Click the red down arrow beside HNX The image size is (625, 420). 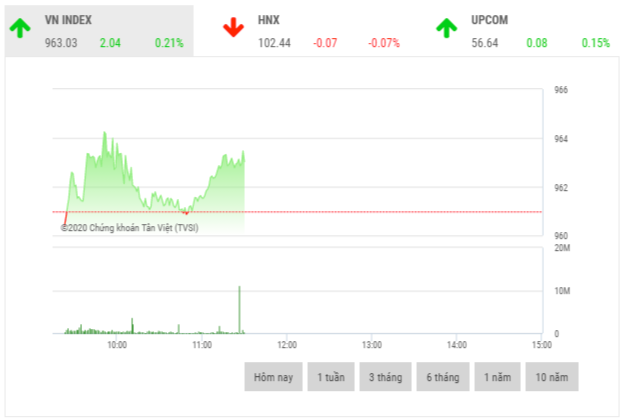click(x=233, y=28)
